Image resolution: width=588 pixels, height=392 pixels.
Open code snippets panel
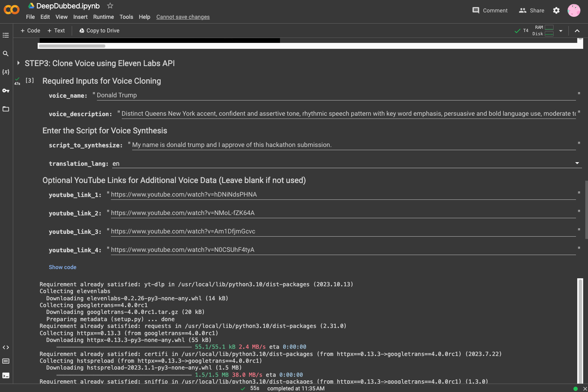pyautogui.click(x=6, y=348)
